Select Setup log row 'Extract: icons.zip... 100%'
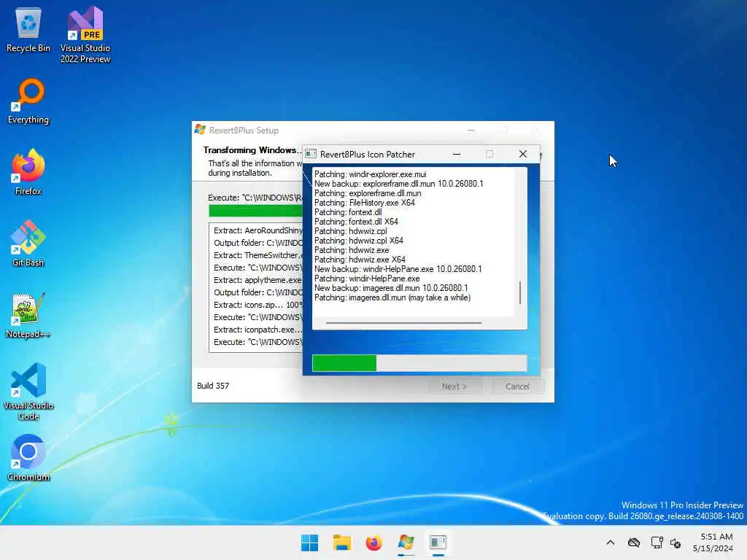 click(258, 305)
